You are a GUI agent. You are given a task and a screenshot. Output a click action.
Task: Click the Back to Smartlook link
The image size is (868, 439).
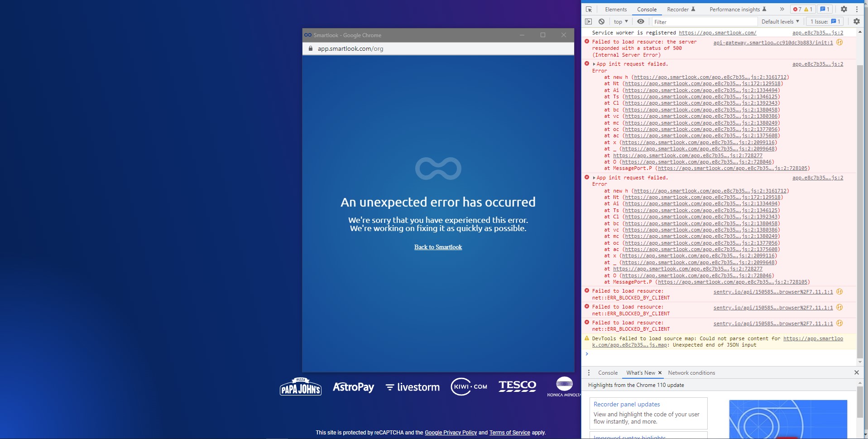pos(438,247)
